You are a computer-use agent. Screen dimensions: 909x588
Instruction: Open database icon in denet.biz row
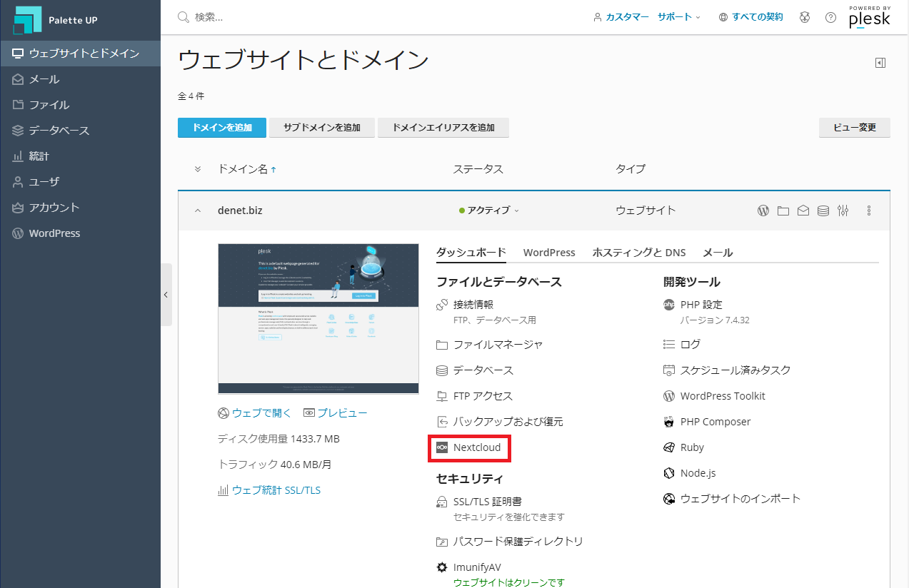(823, 211)
